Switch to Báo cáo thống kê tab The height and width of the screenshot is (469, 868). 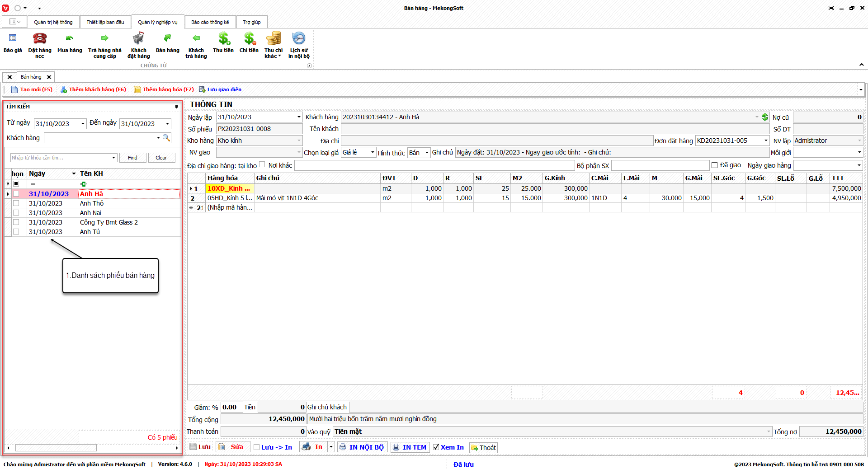[210, 22]
